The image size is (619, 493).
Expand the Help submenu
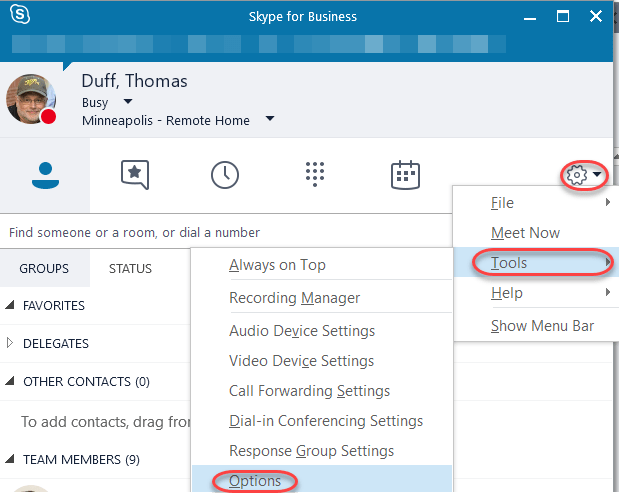pos(536,292)
